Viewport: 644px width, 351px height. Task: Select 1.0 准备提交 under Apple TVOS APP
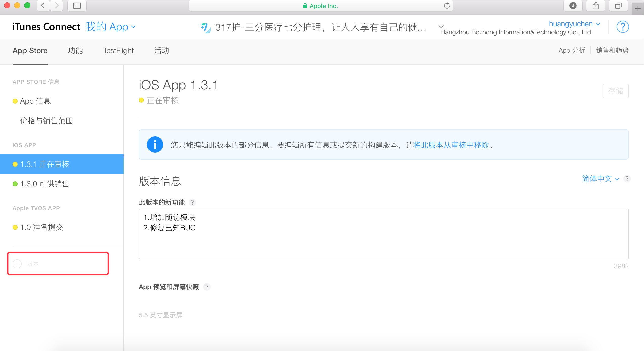pyautogui.click(x=42, y=227)
